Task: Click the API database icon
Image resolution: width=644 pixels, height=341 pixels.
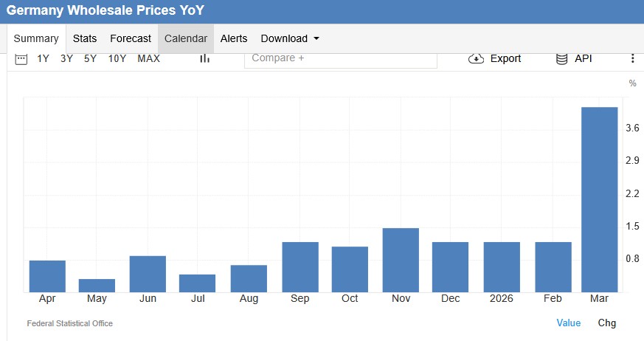Action: click(561, 59)
